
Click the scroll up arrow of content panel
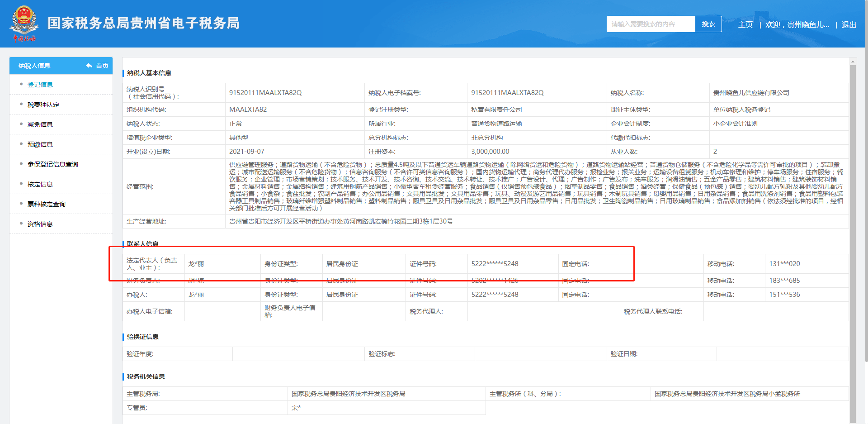point(853,62)
